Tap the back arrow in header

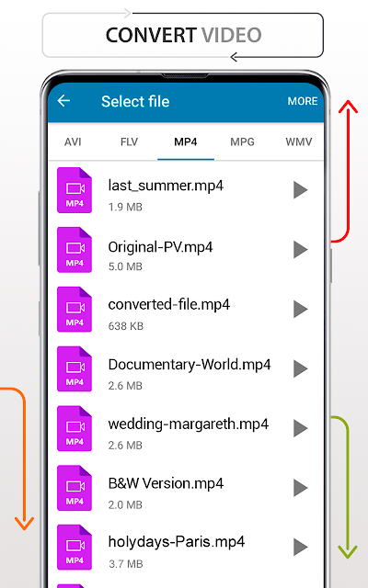pyautogui.click(x=63, y=100)
